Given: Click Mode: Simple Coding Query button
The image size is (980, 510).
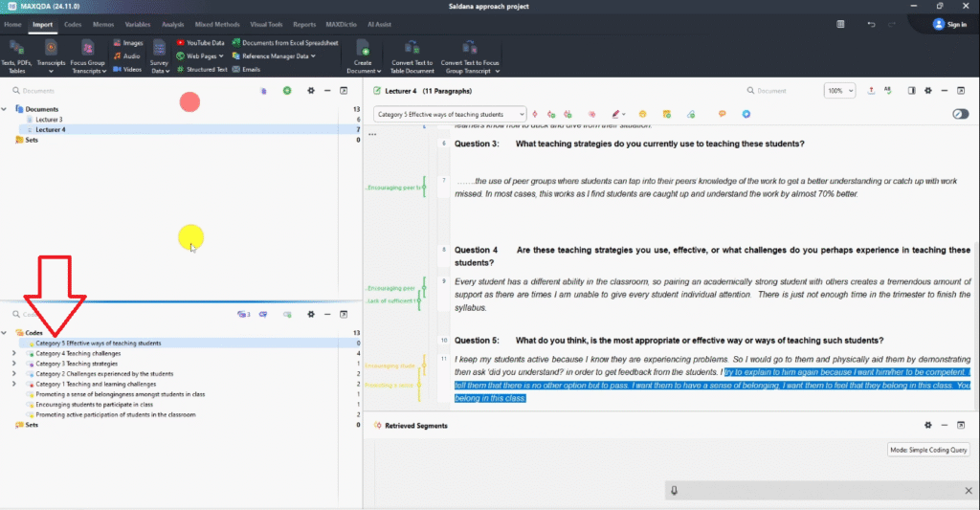Looking at the screenshot, I should tap(927, 450).
